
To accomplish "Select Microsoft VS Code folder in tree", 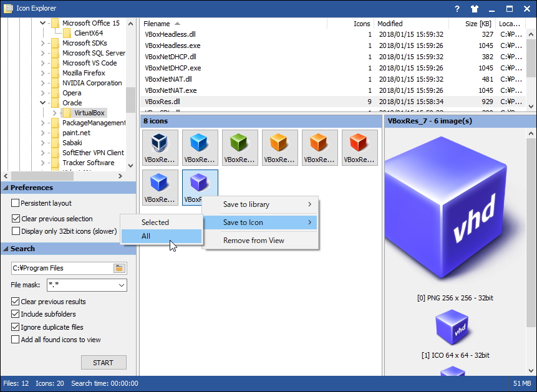I will click(x=89, y=63).
